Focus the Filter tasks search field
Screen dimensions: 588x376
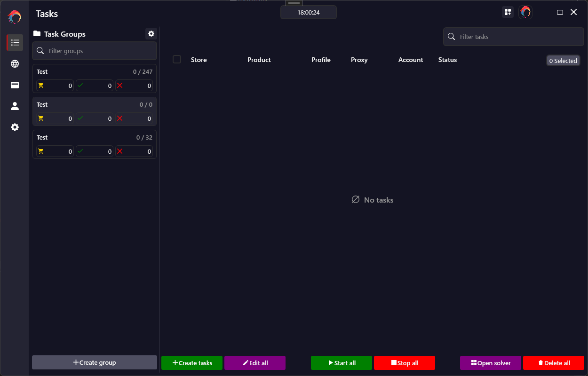pos(517,37)
